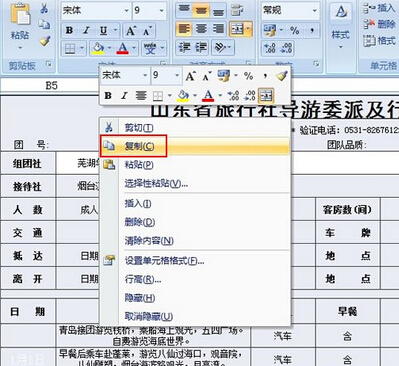Click the ribbon Wrap Text icon

tap(237, 11)
